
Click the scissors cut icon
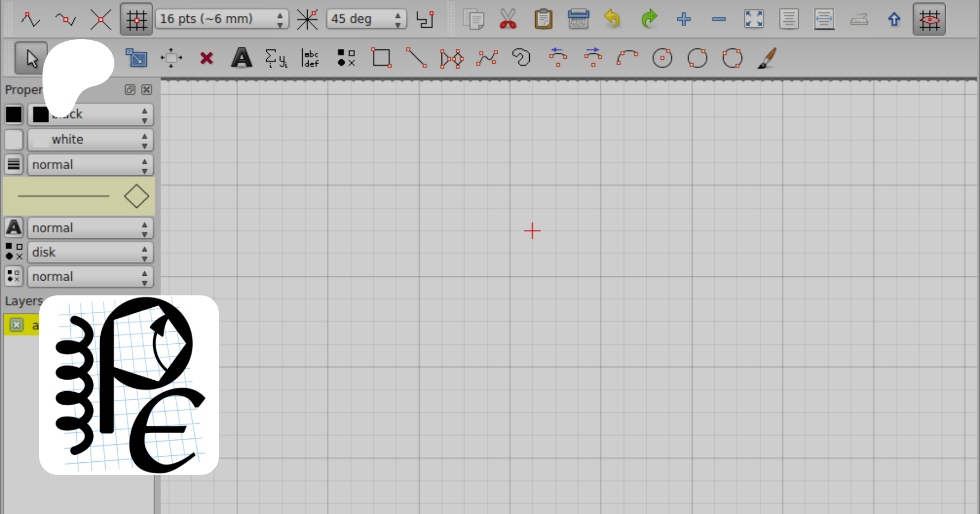coord(508,19)
